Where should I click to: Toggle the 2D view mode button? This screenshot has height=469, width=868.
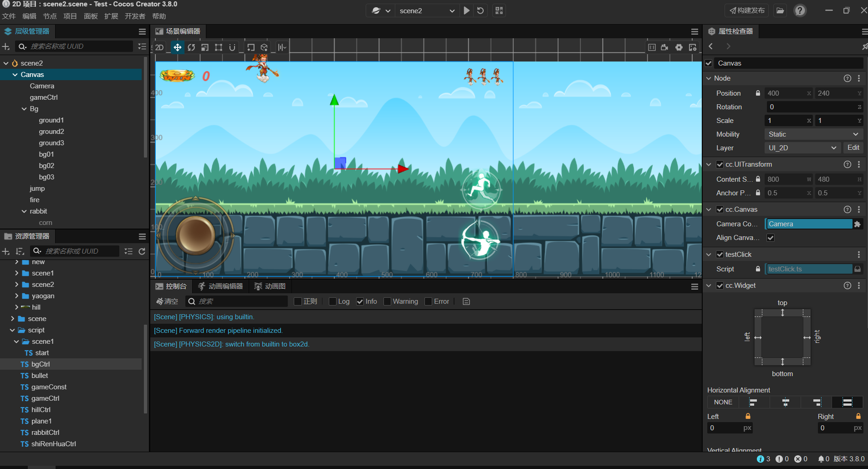[159, 47]
